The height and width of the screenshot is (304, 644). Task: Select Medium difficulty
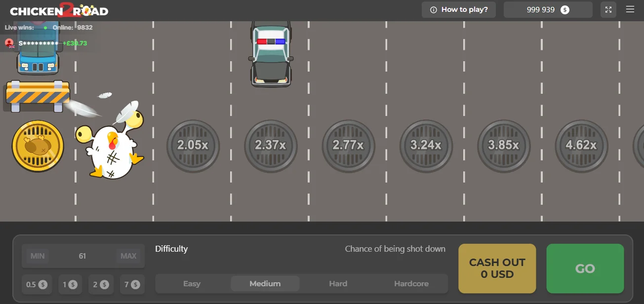[265, 284]
